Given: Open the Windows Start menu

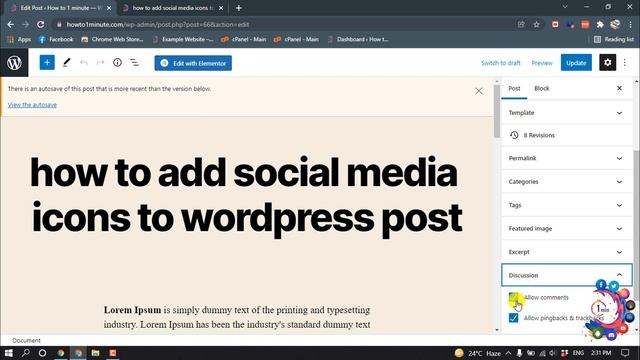Looking at the screenshot, I should coord(8,353).
